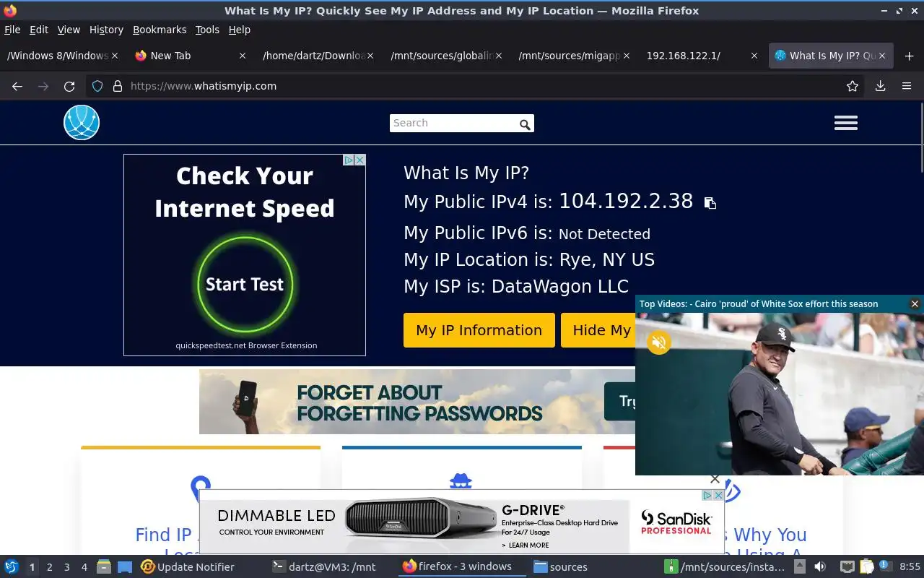Open the Edit menu

(x=39, y=30)
